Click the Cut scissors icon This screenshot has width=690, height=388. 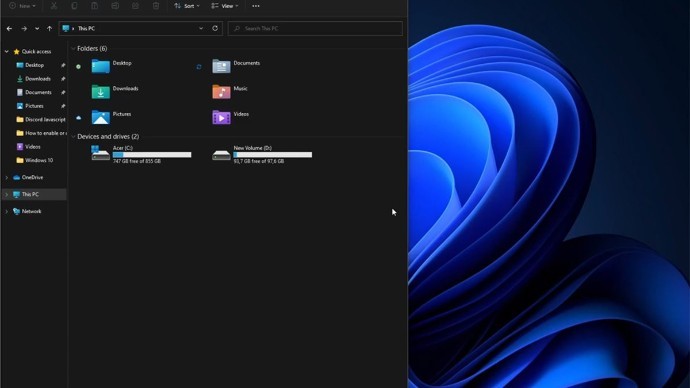(54, 6)
